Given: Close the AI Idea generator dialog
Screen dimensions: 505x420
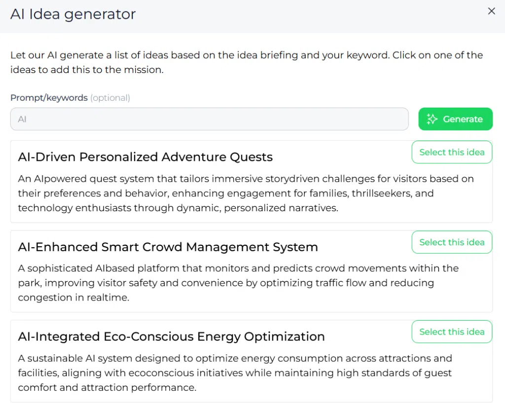Looking at the screenshot, I should point(491,11).
